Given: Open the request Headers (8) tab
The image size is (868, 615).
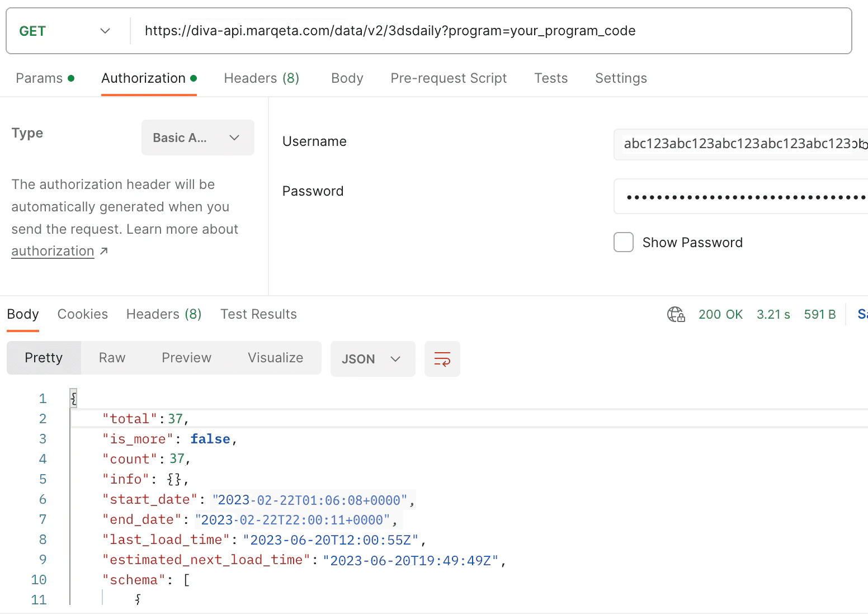Looking at the screenshot, I should (x=262, y=78).
